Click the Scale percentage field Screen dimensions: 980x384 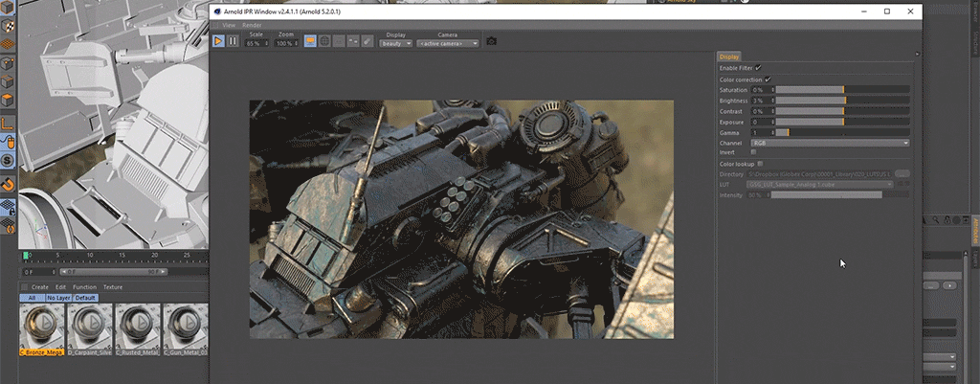pos(254,44)
